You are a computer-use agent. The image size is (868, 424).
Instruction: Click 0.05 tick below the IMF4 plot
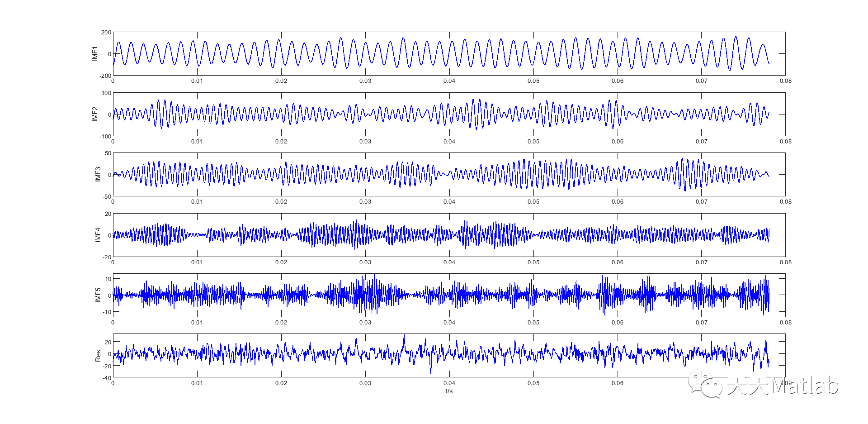pos(533,262)
